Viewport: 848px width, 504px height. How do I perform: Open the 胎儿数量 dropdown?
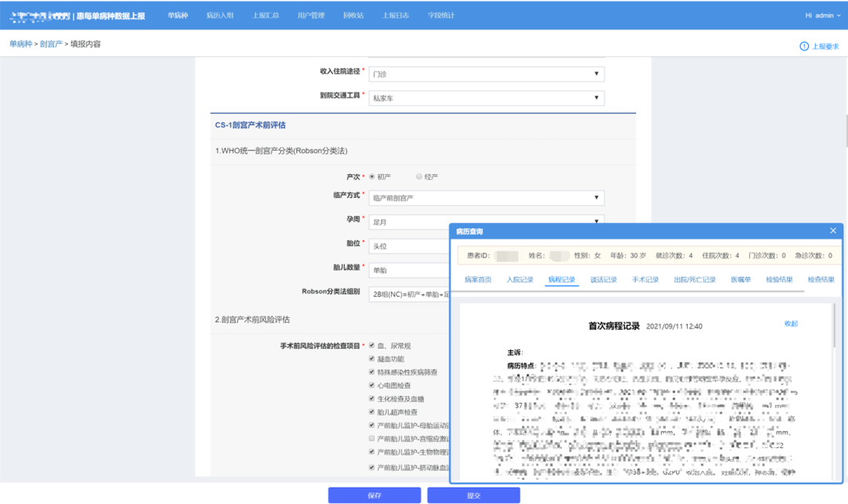coord(409,270)
